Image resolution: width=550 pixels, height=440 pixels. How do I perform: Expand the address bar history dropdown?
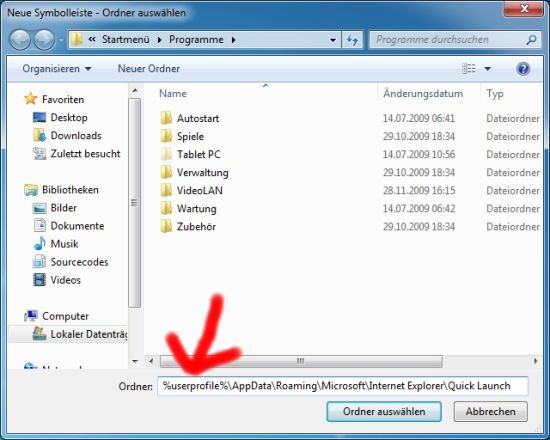tap(333, 40)
